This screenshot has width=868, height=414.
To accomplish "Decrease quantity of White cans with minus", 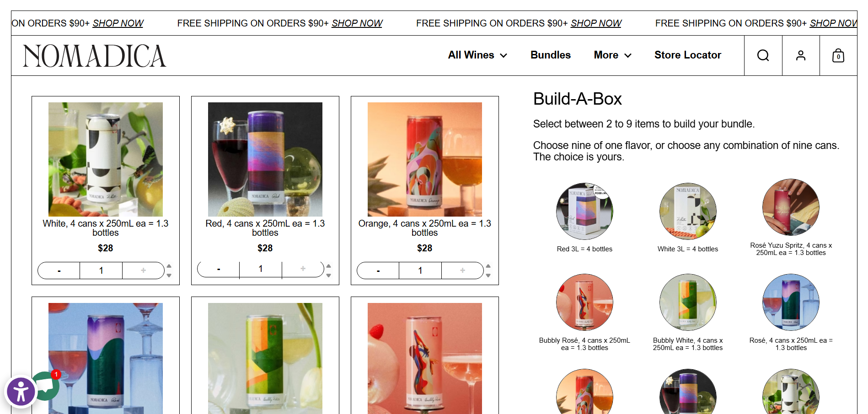I will [59, 271].
